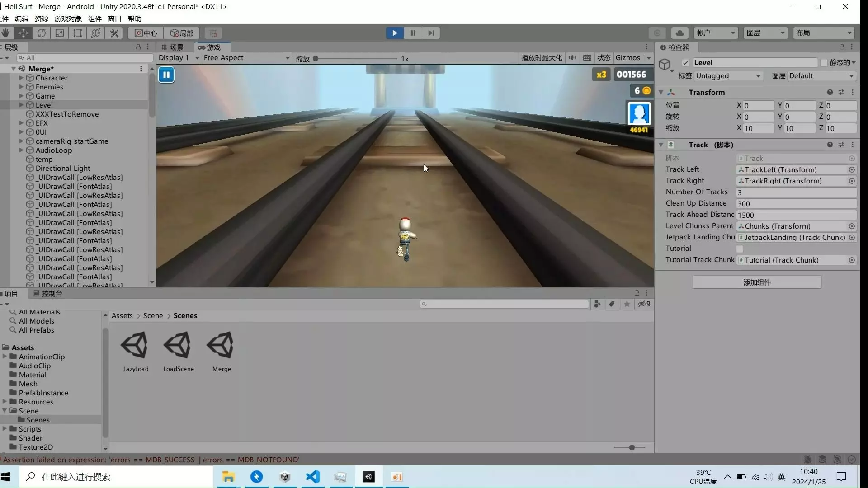Switch to the Scene (场景) tab
Viewport: 868px width, 488px height.
click(x=173, y=47)
